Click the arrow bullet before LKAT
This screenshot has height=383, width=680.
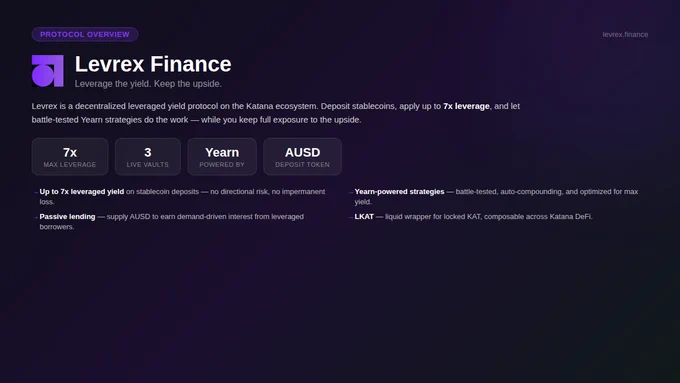[351, 217]
